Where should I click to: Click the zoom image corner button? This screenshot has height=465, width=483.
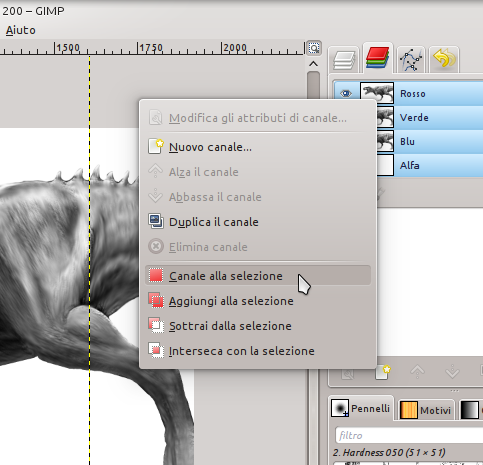[x=314, y=48]
